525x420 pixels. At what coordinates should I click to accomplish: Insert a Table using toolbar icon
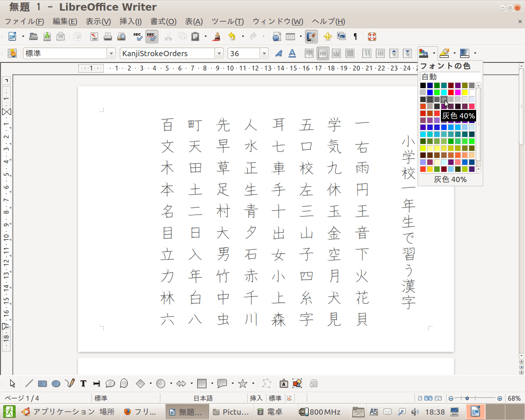(290, 37)
